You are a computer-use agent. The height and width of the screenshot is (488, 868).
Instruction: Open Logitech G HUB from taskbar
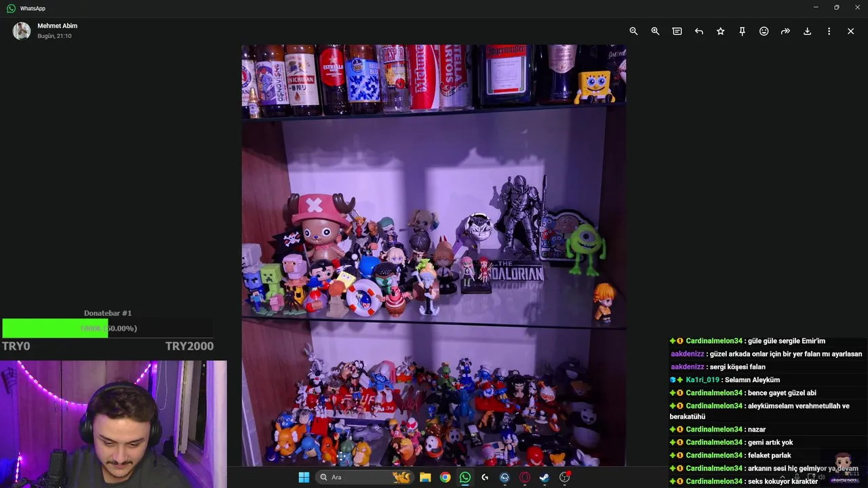pos(485,477)
